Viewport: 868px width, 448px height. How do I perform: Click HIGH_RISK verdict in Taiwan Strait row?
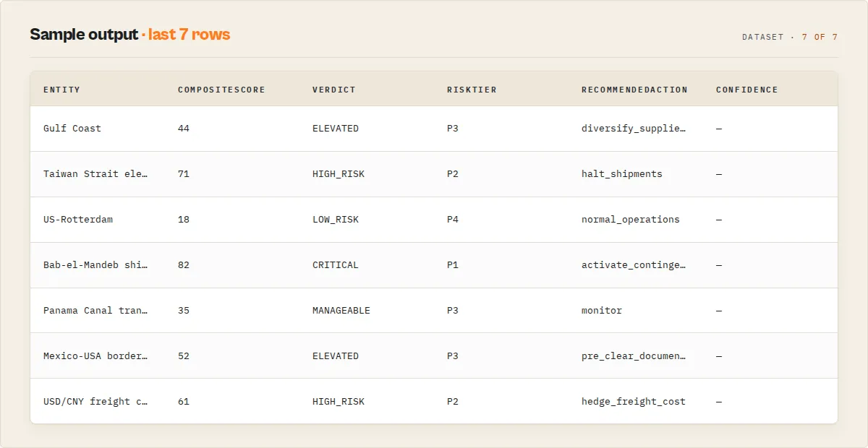tap(339, 174)
